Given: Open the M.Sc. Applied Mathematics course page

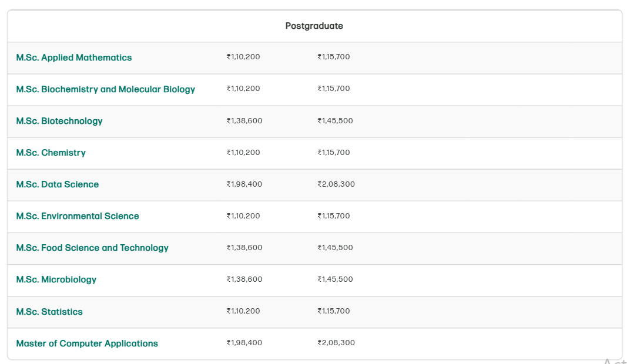Looking at the screenshot, I should (x=73, y=57).
